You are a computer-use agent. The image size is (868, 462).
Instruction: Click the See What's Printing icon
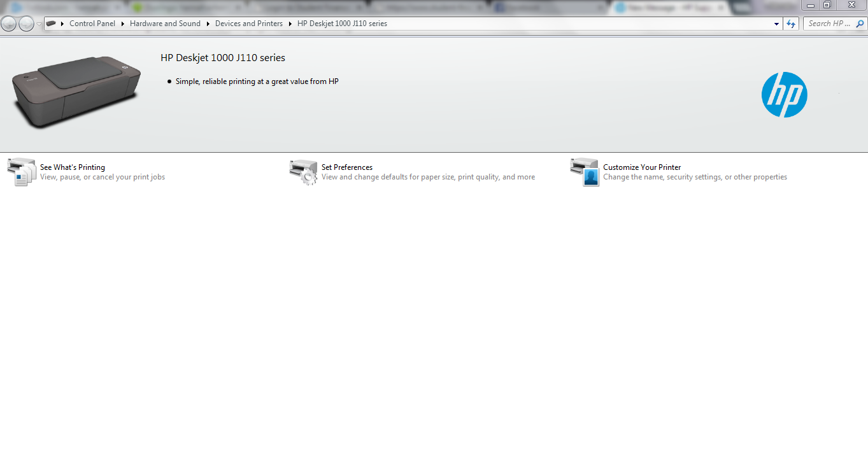point(21,172)
